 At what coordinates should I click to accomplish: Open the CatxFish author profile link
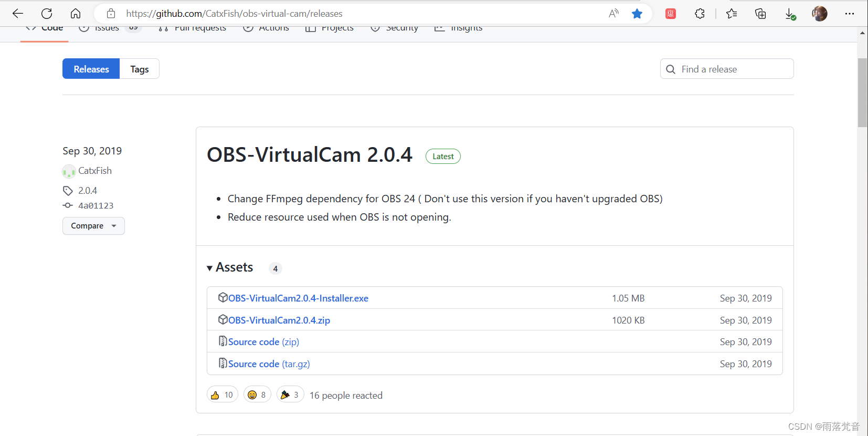[x=95, y=171]
